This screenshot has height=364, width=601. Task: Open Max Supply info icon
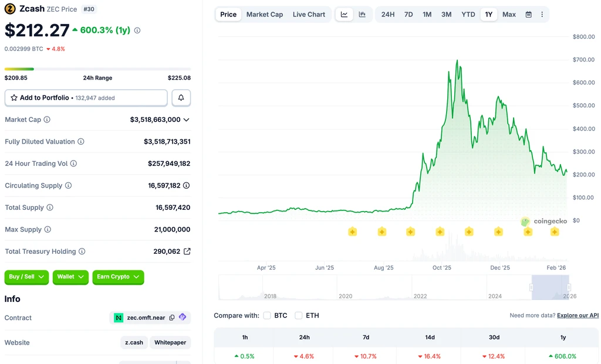[48, 229]
